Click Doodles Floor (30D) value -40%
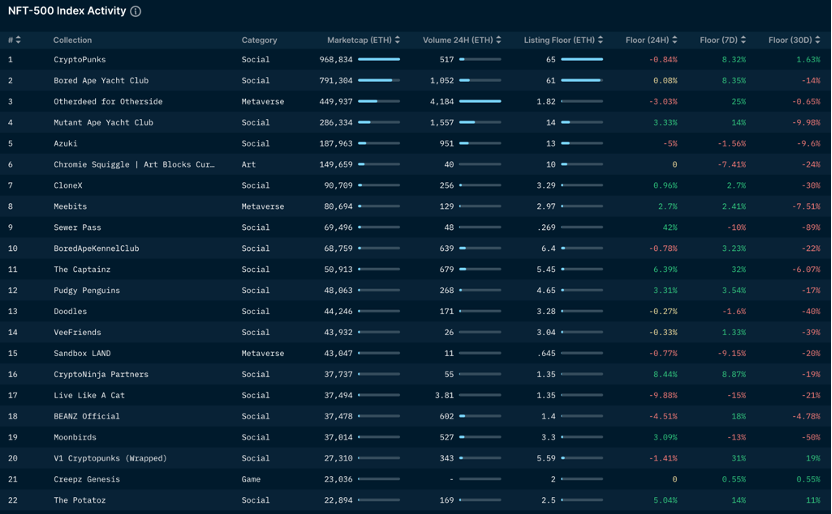 point(811,311)
